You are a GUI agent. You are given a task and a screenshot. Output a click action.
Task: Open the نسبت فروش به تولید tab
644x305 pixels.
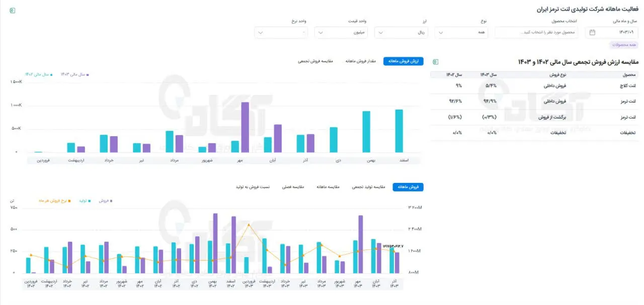253,187
